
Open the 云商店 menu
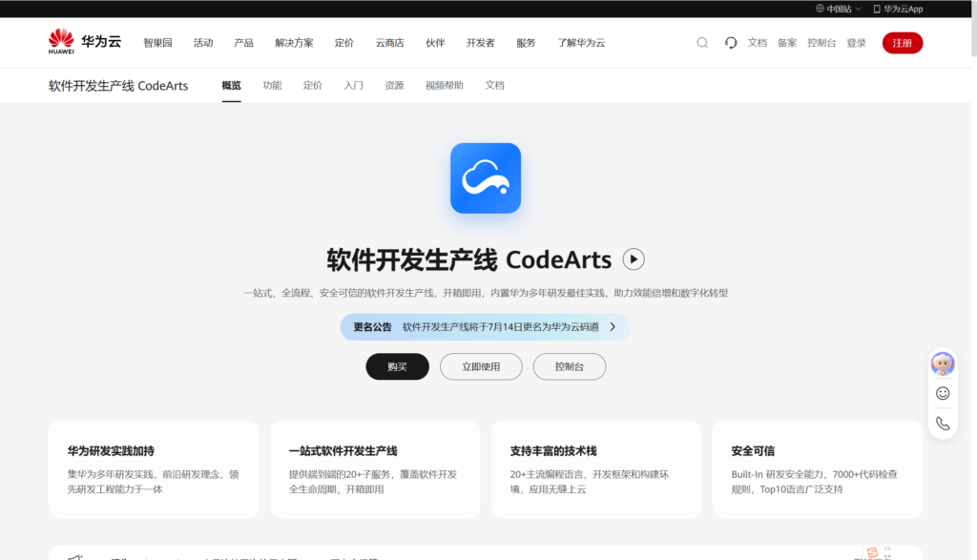tap(389, 42)
